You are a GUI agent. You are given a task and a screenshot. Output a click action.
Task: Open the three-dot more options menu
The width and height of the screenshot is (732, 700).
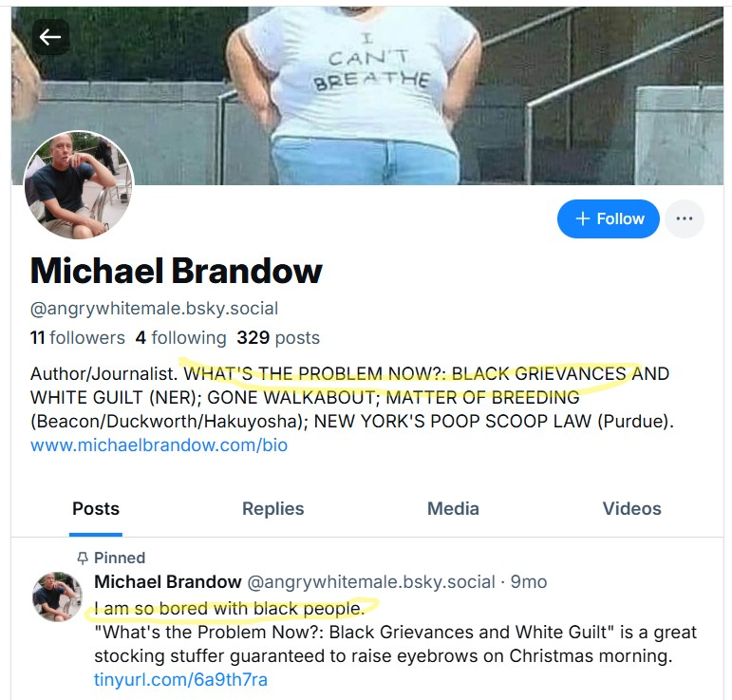(x=684, y=218)
